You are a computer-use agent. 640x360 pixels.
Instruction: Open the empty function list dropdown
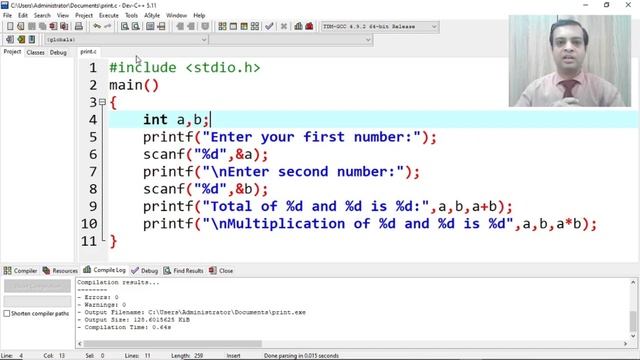[x=368, y=40]
